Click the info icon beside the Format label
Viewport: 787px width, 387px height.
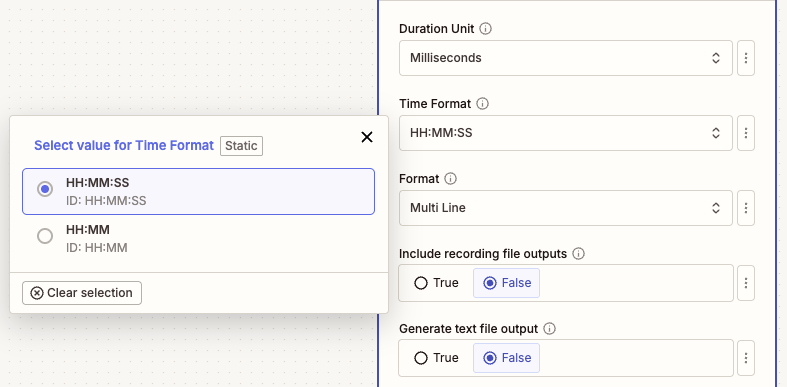pyautogui.click(x=451, y=179)
